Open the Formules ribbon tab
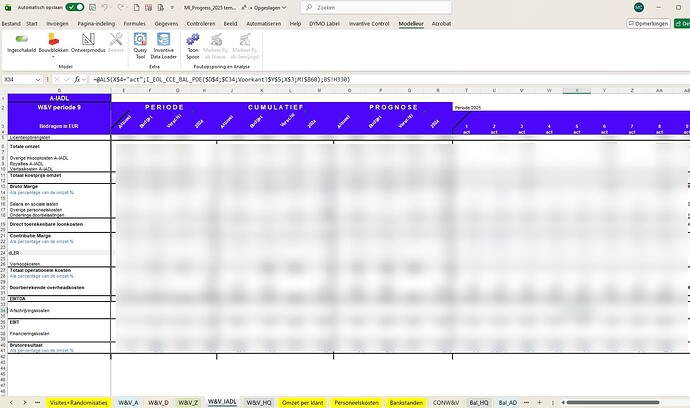This screenshot has height=408, width=690. point(134,22)
